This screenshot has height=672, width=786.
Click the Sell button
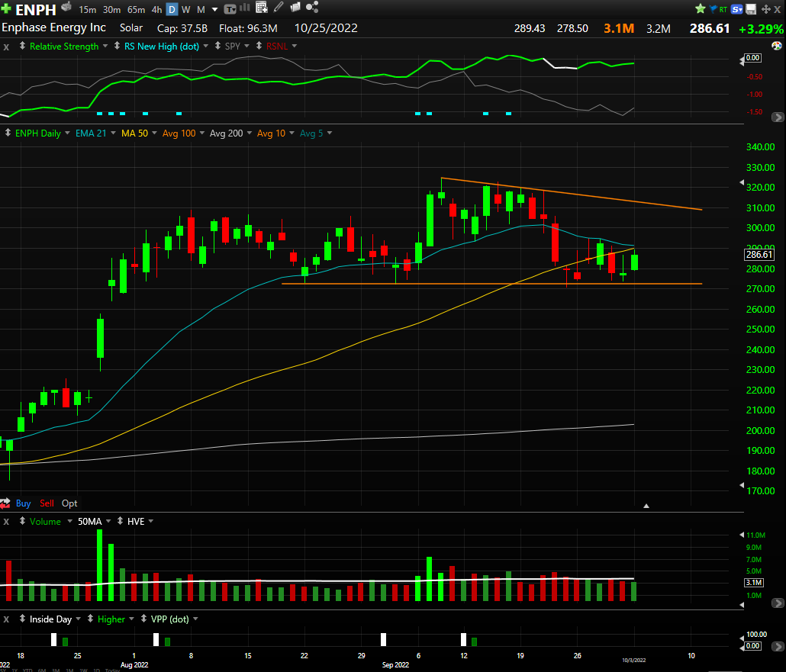[x=47, y=503]
